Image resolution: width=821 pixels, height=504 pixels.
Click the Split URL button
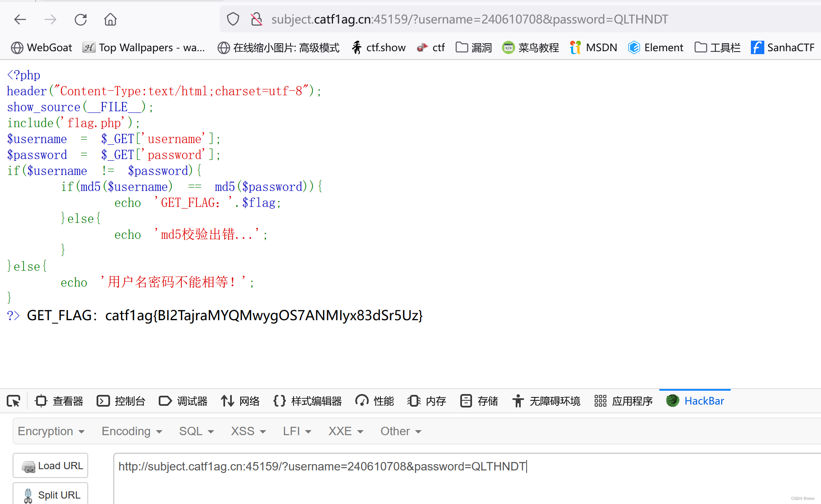50,494
